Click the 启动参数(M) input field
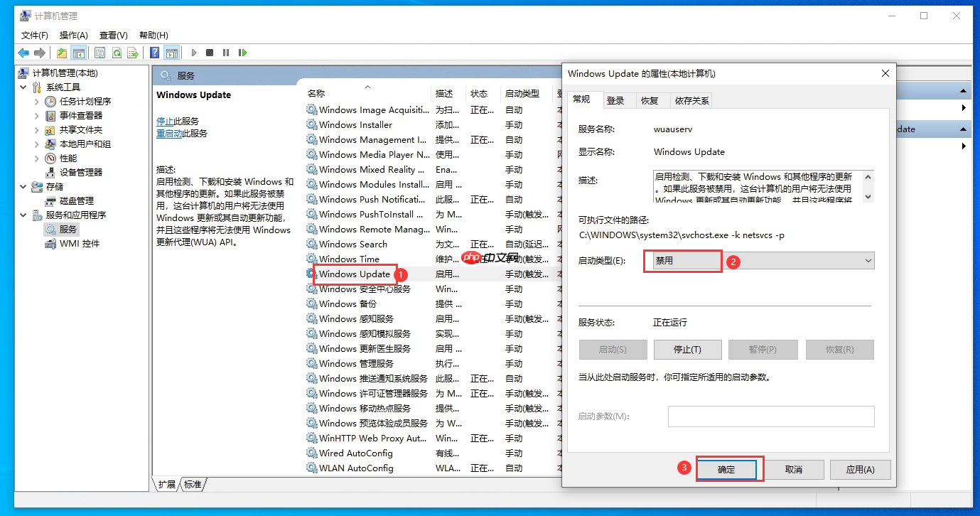980x516 pixels. (x=770, y=416)
